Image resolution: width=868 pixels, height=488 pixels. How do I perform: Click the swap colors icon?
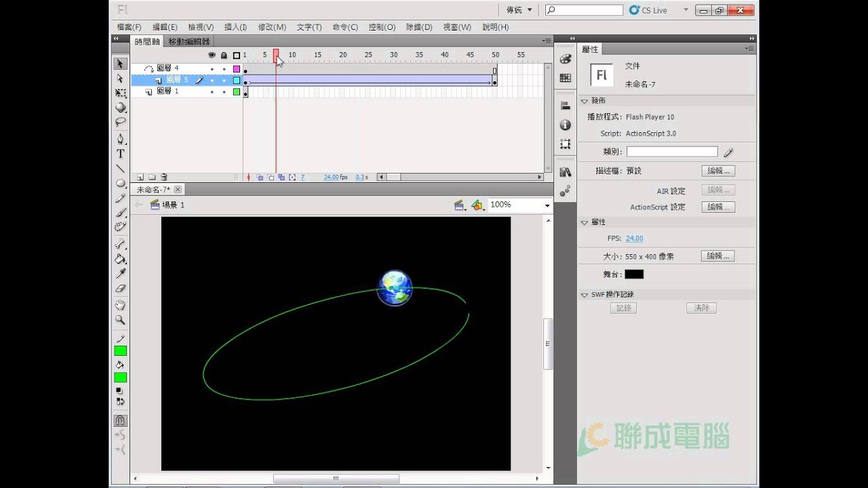(x=120, y=401)
